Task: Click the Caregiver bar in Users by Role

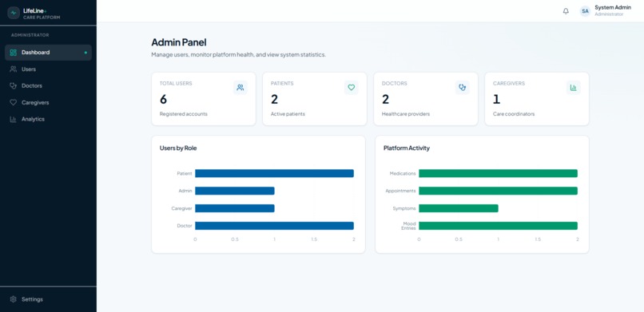Action: coord(235,208)
